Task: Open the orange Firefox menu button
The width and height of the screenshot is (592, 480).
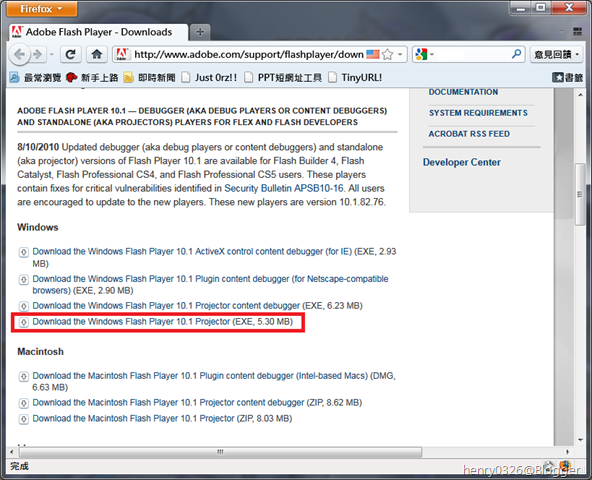Action: [42, 9]
